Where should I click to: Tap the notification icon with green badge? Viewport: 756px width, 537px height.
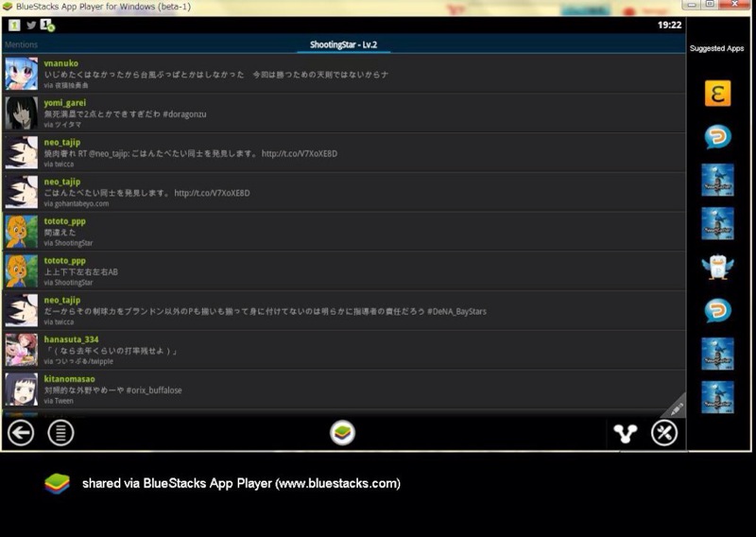(x=47, y=26)
